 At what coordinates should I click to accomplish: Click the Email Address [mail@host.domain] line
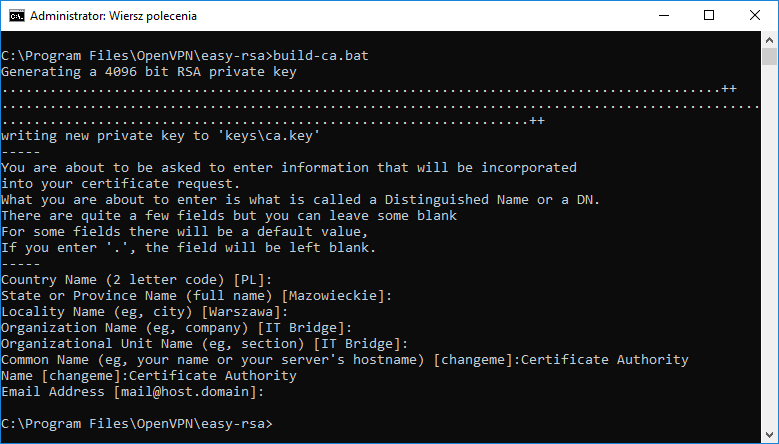tap(133, 392)
